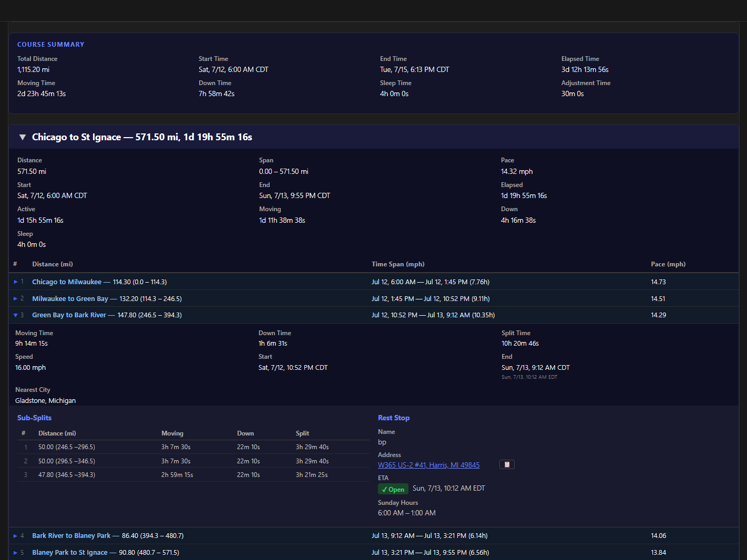Select the Bark River to Blaney Park title

tap(71, 536)
